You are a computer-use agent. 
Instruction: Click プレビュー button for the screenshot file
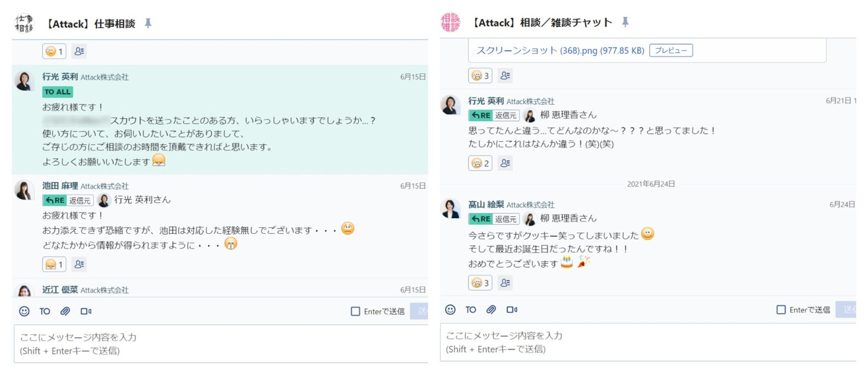[671, 51]
